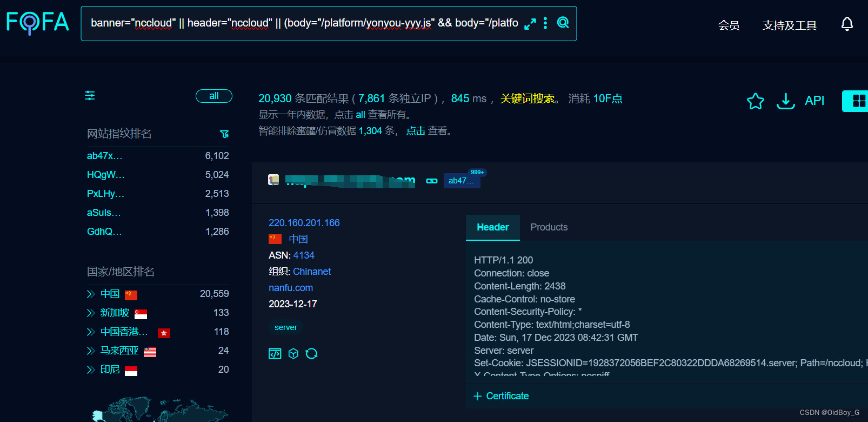The image size is (868, 422).
Task: Open organization Chinanet link
Action: click(312, 272)
